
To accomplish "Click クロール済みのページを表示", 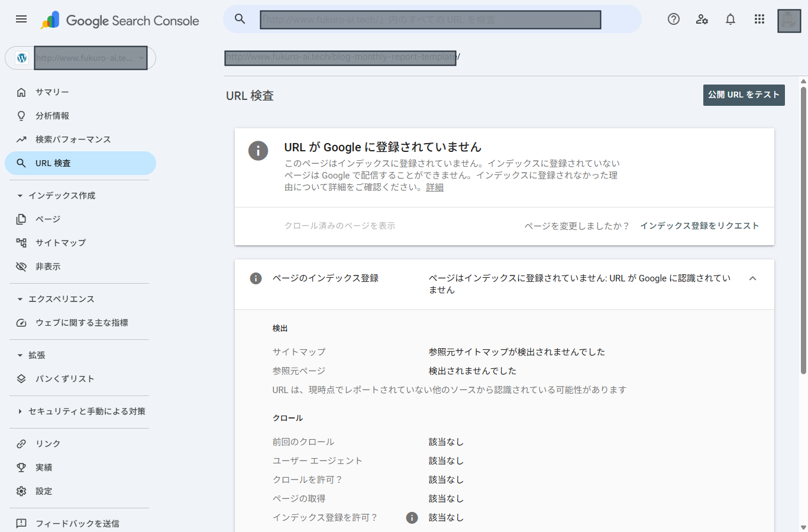I will 340,226.
